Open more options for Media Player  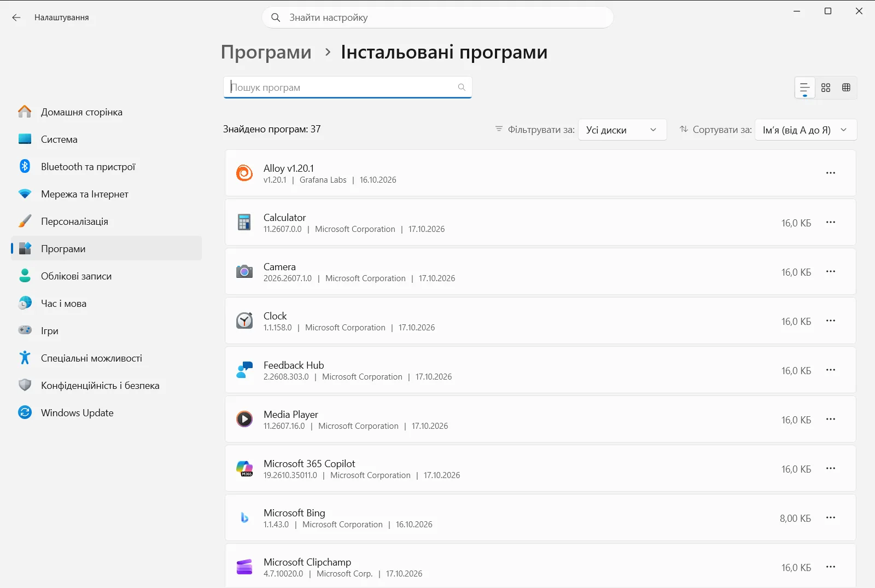[831, 419]
